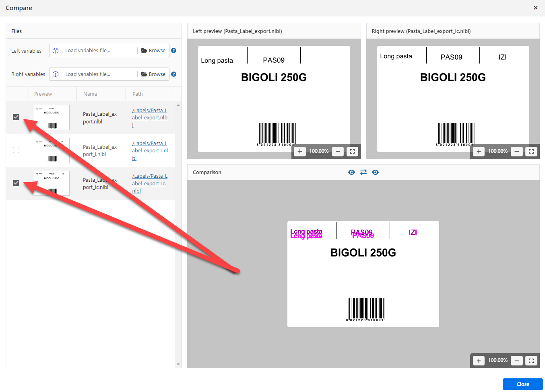This screenshot has height=392, width=545.
Task: Browse for Left variables file
Action: [x=153, y=51]
